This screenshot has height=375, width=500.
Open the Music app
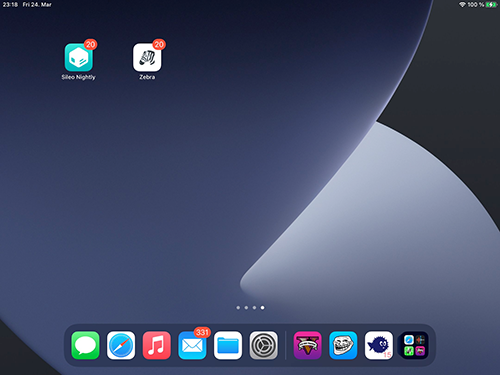pyautogui.click(x=157, y=345)
